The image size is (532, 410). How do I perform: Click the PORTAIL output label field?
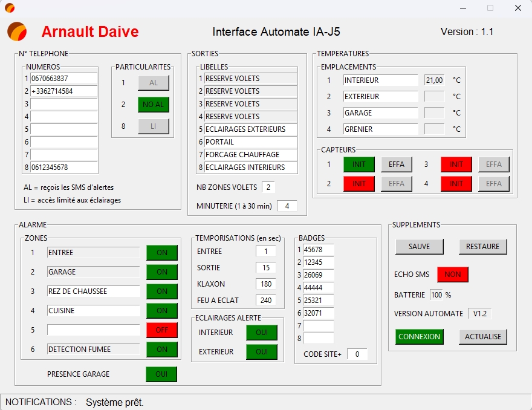(250, 142)
